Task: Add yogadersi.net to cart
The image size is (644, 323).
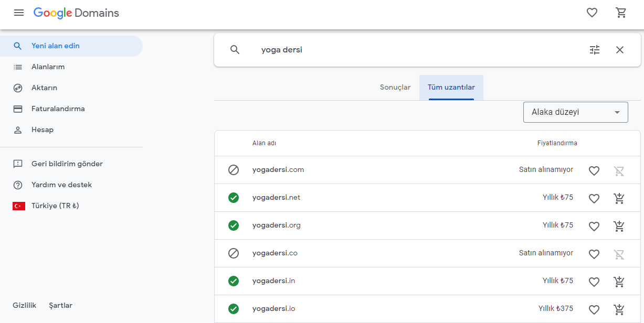Action: tap(619, 198)
